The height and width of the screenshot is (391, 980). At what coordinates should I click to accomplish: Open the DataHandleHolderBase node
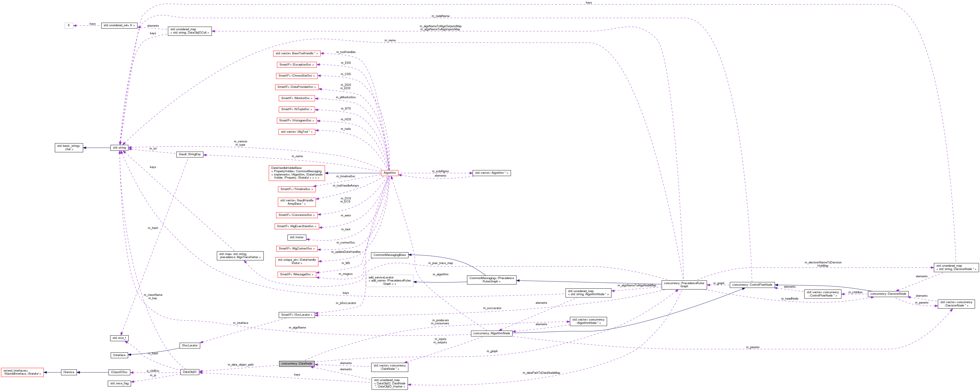coord(297,172)
